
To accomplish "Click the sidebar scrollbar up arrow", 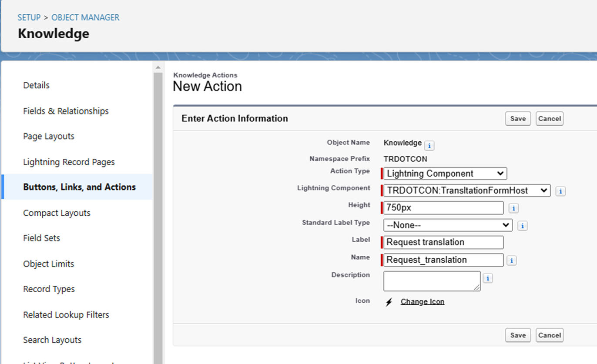I will [x=158, y=67].
